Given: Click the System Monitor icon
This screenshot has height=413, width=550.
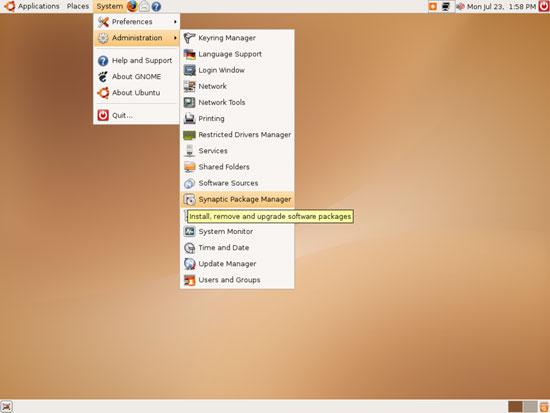Looking at the screenshot, I should pyautogui.click(x=189, y=232).
